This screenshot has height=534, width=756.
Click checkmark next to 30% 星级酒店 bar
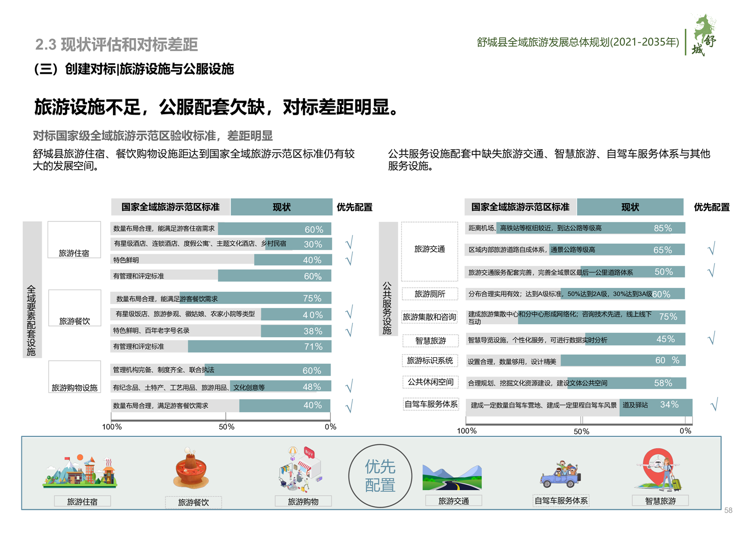pyautogui.click(x=349, y=243)
